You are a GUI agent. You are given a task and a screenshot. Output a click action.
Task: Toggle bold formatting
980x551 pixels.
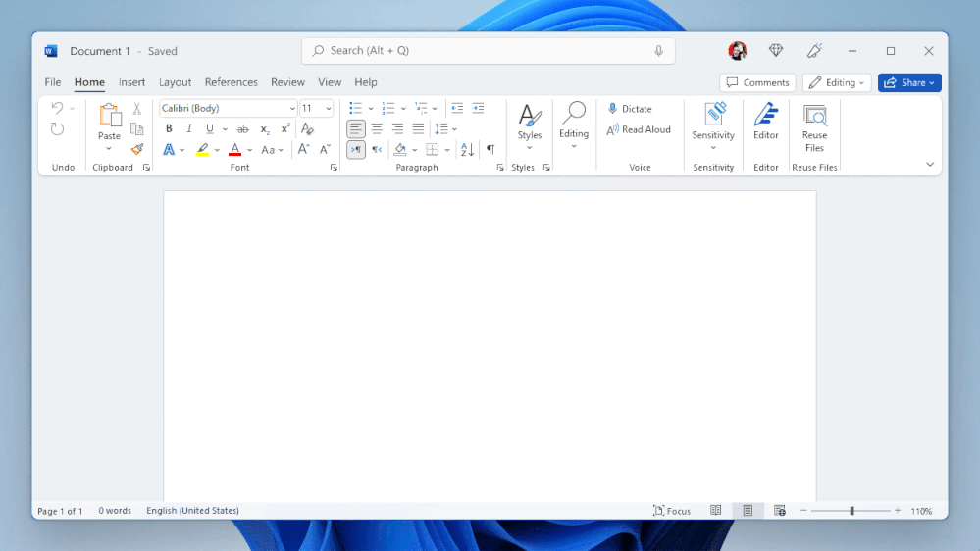point(169,128)
